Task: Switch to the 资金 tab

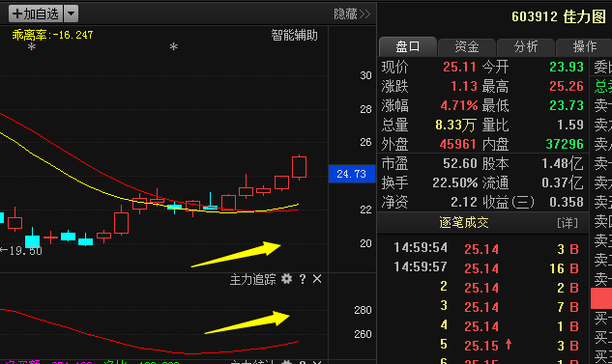Action: [x=467, y=46]
